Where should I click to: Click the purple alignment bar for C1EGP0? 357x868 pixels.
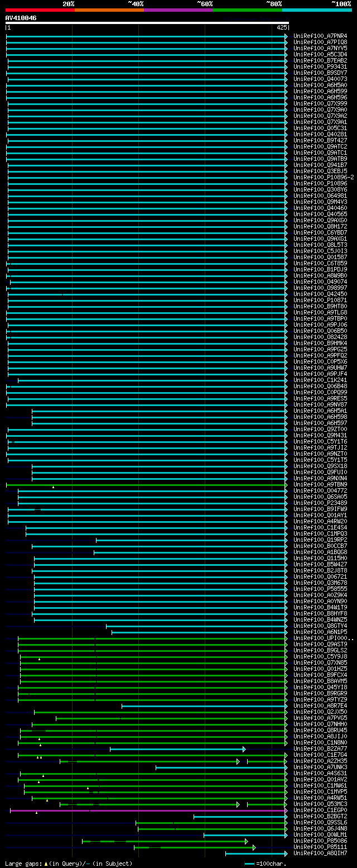click(x=148, y=810)
